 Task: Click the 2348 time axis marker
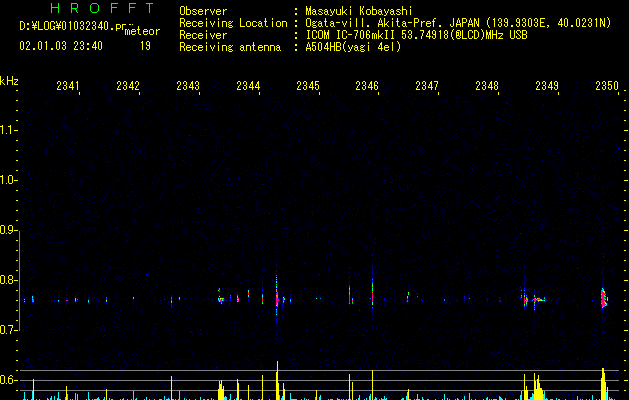[487, 85]
